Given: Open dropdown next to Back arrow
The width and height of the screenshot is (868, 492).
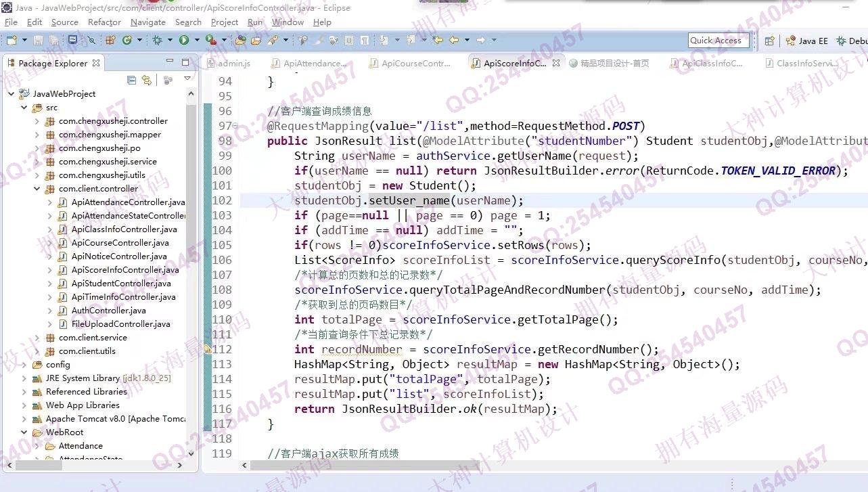Looking at the screenshot, I should pos(467,41).
